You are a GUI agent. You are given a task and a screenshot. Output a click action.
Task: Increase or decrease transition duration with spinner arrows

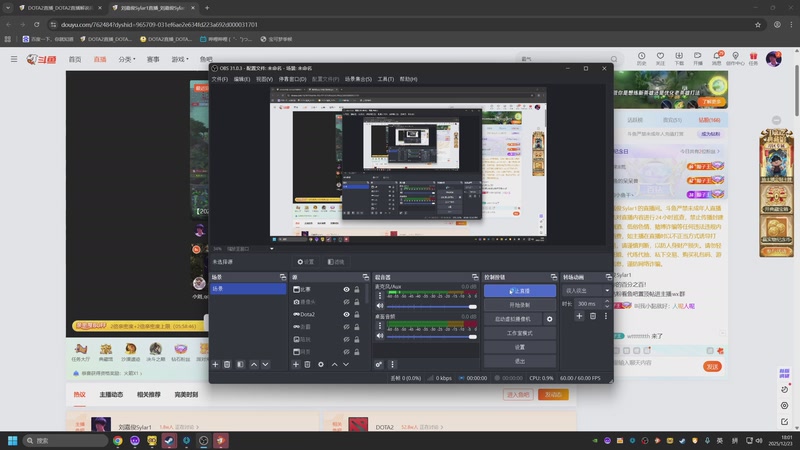(x=607, y=304)
